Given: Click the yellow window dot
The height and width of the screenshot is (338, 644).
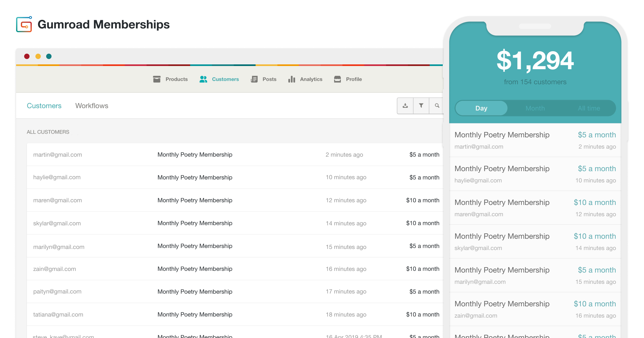Looking at the screenshot, I should tap(38, 56).
